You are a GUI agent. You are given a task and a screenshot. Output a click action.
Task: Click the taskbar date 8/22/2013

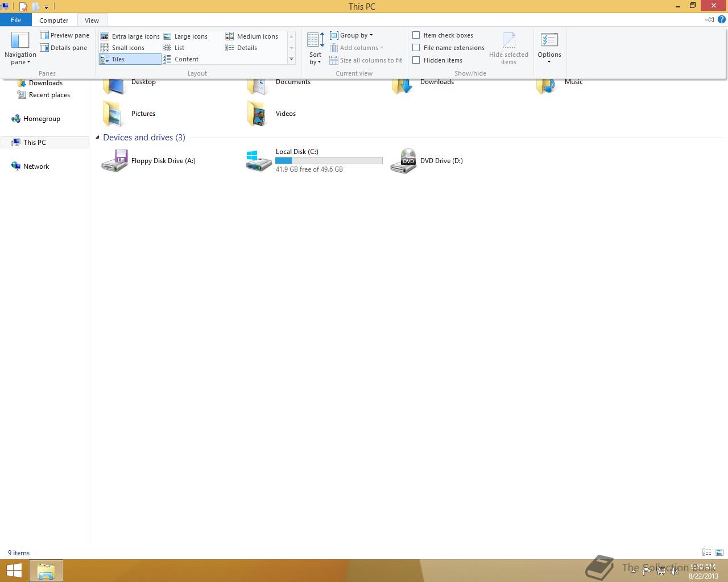point(704,576)
